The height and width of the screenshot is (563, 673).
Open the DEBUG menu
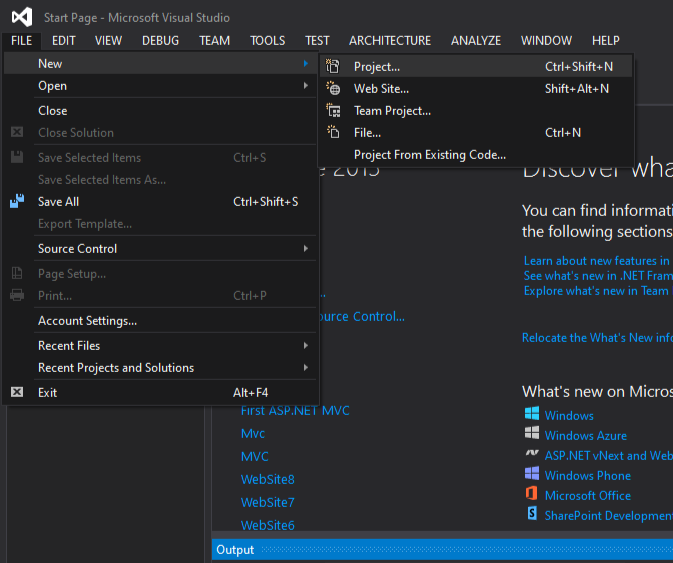click(x=161, y=41)
